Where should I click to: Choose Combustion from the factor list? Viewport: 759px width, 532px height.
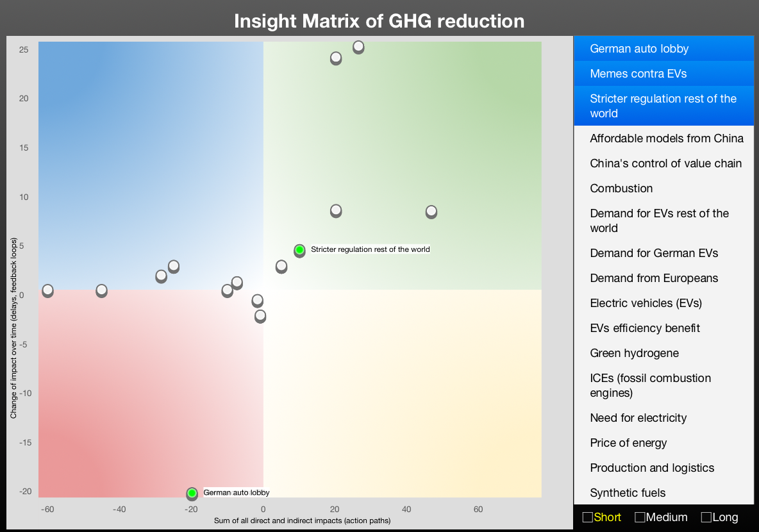(621, 188)
